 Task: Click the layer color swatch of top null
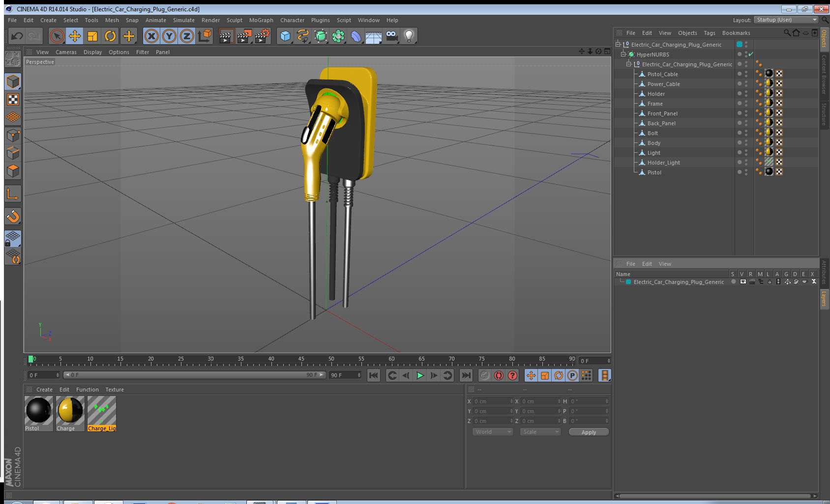click(740, 44)
